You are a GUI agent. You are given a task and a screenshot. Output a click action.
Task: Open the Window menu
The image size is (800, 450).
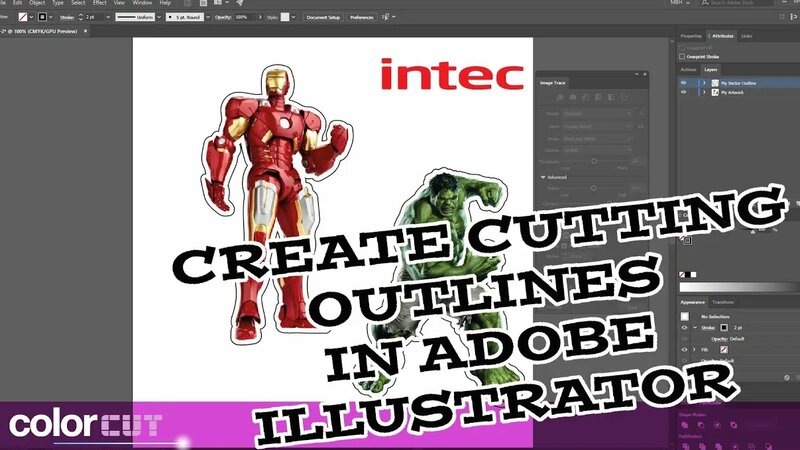point(142,3)
